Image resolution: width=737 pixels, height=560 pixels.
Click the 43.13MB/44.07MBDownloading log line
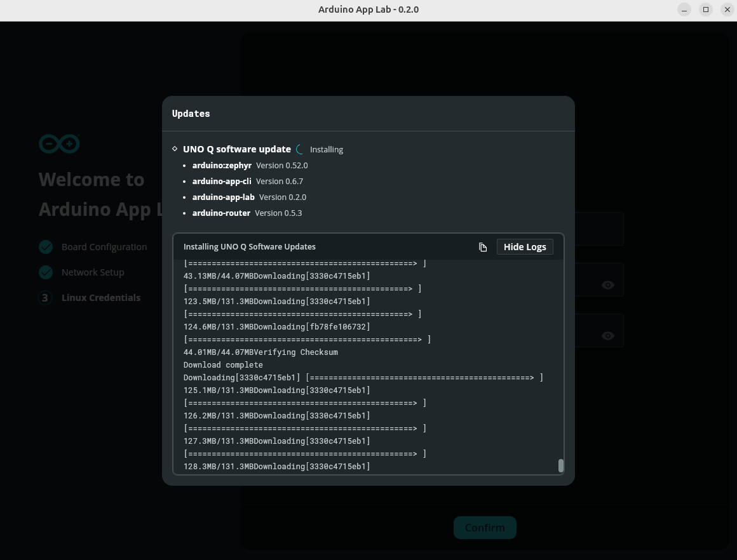[277, 276]
